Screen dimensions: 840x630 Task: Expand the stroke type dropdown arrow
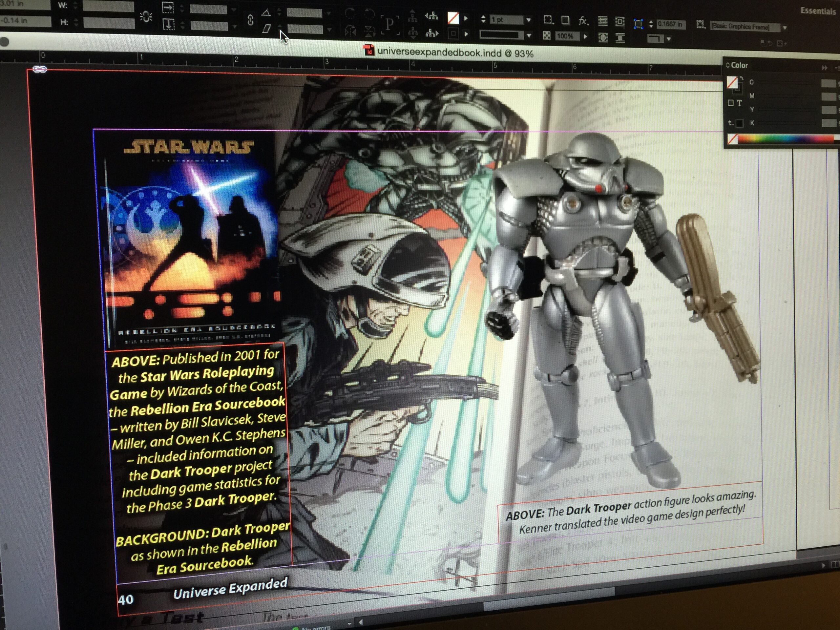529,35
